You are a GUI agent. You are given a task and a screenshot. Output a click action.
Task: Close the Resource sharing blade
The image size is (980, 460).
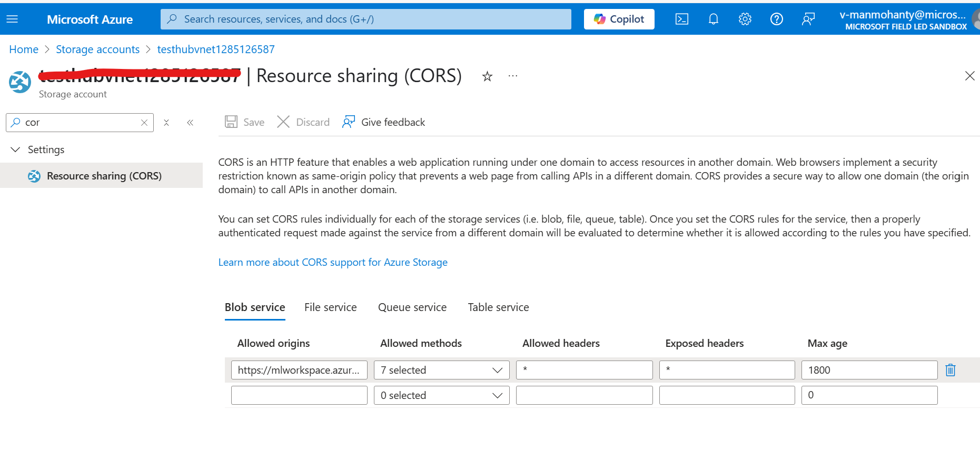click(969, 76)
